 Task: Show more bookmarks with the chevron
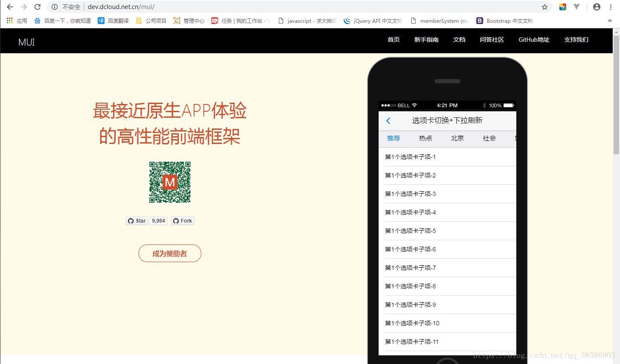[x=610, y=21]
